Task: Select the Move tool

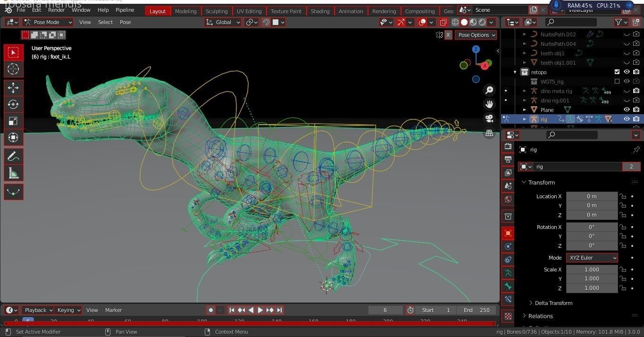Action: pos(13,88)
